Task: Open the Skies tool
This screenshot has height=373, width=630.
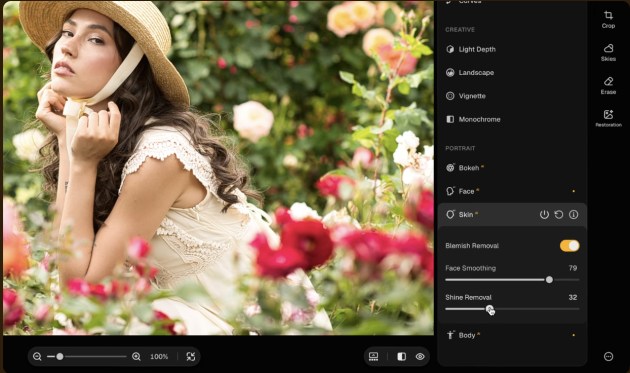Action: click(608, 52)
